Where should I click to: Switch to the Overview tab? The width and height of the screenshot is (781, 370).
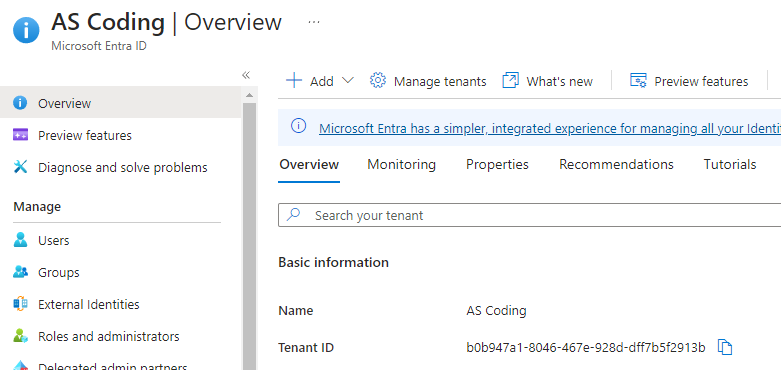(x=309, y=164)
